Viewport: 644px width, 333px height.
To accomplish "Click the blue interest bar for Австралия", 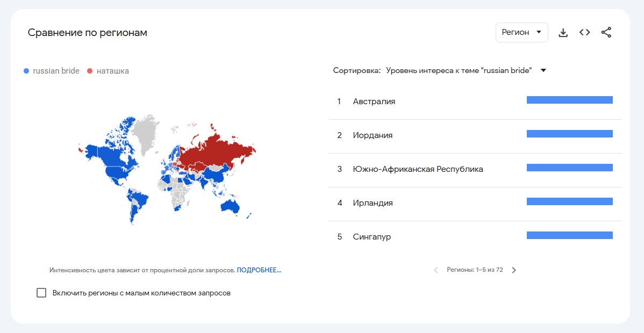I will (570, 100).
